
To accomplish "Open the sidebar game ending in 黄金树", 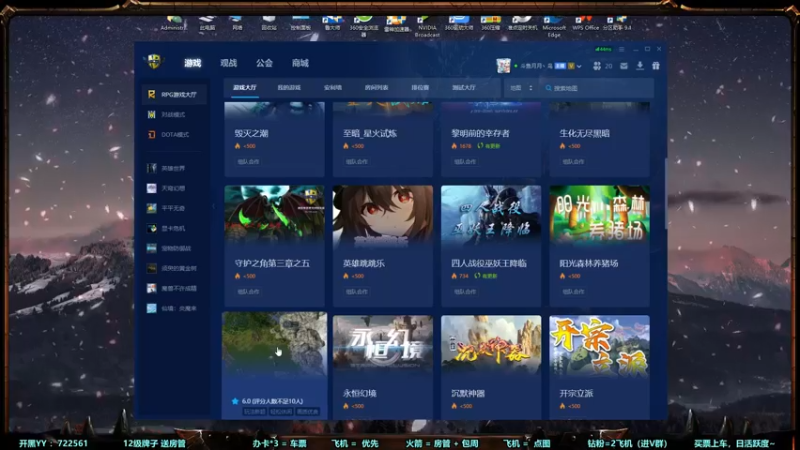I will click(x=174, y=268).
